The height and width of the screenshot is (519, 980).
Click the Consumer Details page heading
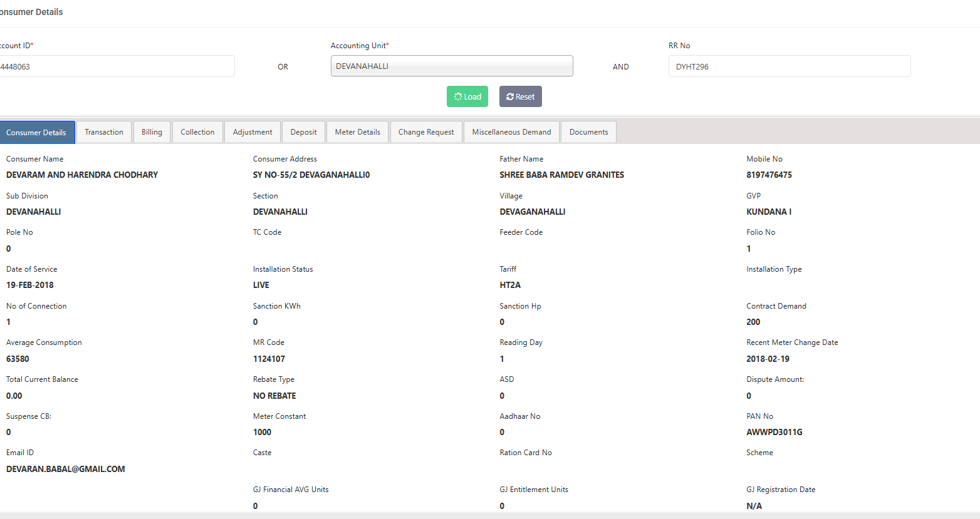click(31, 12)
